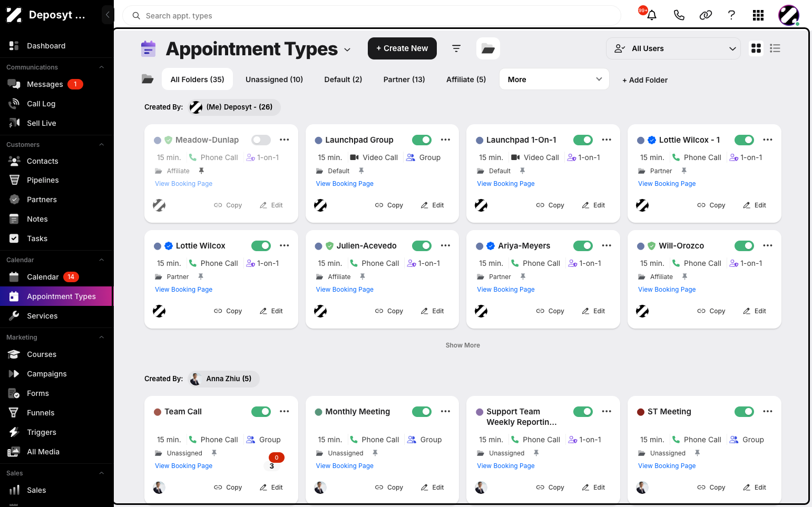Click the filter icon beside Create New

456,48
